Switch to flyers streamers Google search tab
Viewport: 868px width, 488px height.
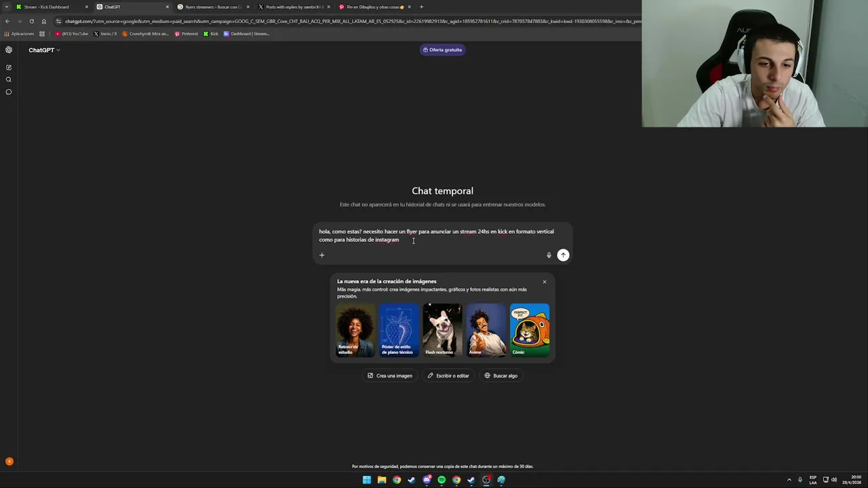(213, 7)
